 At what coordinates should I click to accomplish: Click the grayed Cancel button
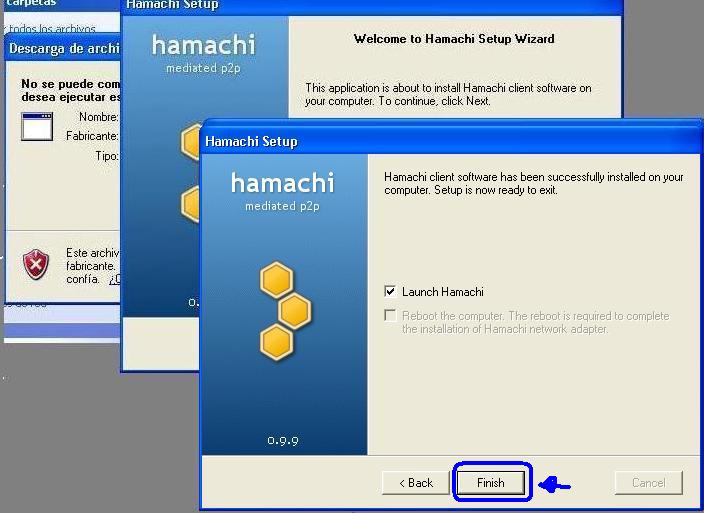649,483
